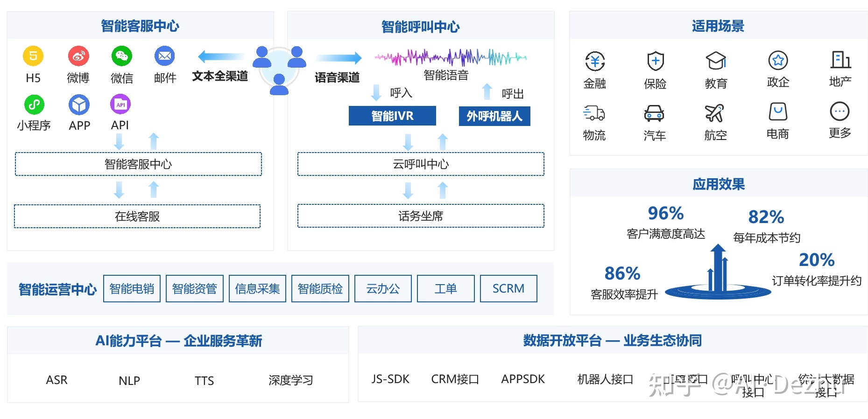The height and width of the screenshot is (419, 868).
Task: Click the 智能质检 box
Action: click(320, 289)
